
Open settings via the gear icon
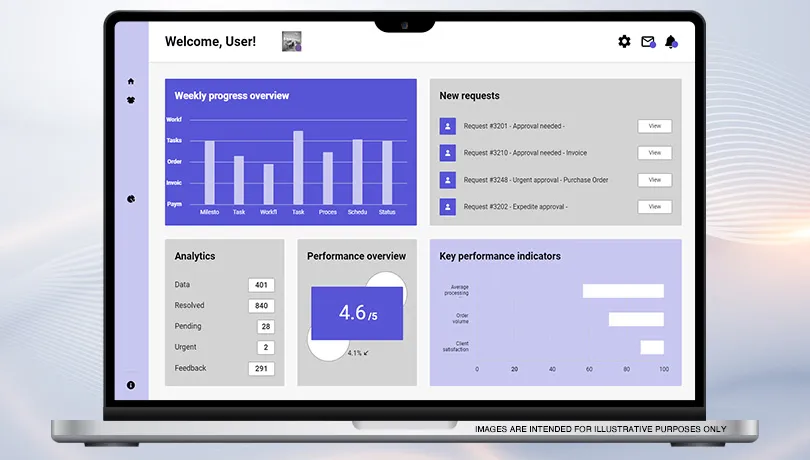pos(624,42)
